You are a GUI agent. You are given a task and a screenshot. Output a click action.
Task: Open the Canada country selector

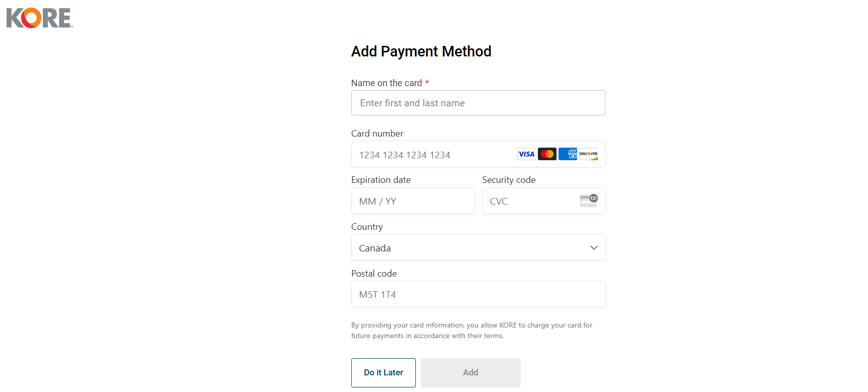(x=469, y=248)
